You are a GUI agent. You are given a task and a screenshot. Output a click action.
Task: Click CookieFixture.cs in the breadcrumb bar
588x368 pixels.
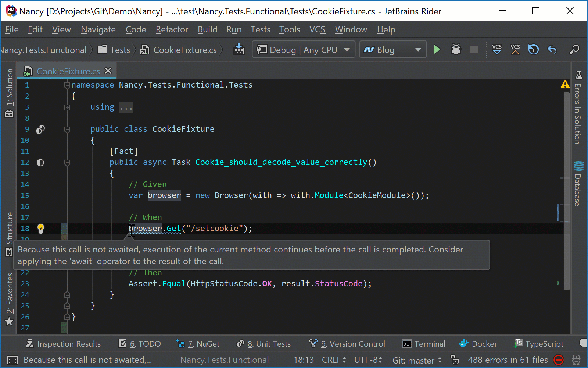(x=179, y=50)
